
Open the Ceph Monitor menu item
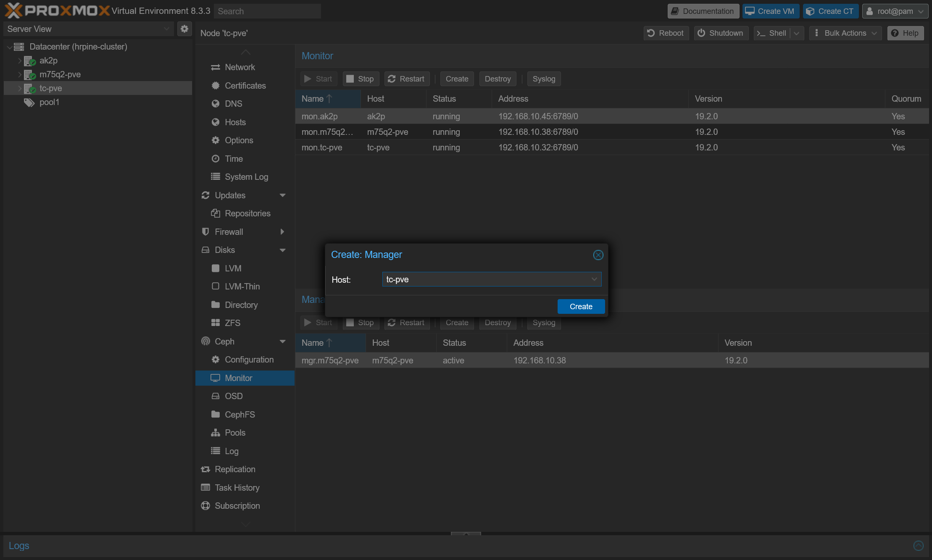tap(245, 378)
